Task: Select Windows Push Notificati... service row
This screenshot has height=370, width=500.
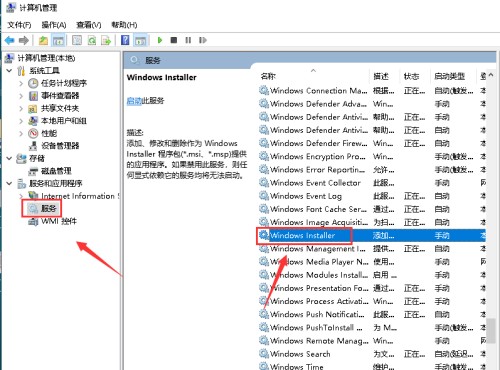Action: pos(372,314)
